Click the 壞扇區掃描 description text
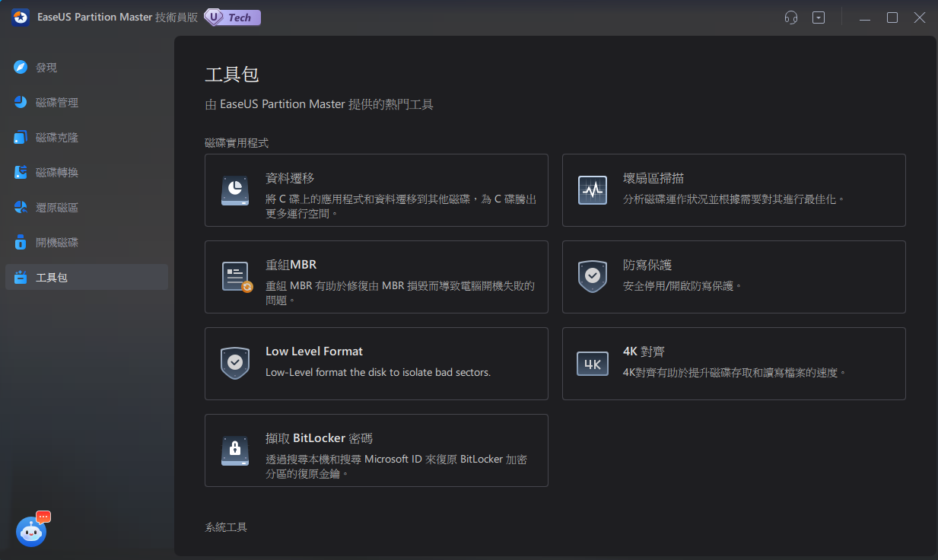This screenshot has height=560, width=938. click(734, 199)
